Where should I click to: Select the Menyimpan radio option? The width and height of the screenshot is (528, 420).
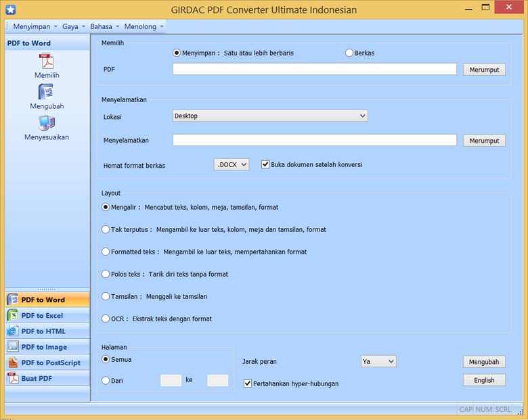pyautogui.click(x=177, y=53)
